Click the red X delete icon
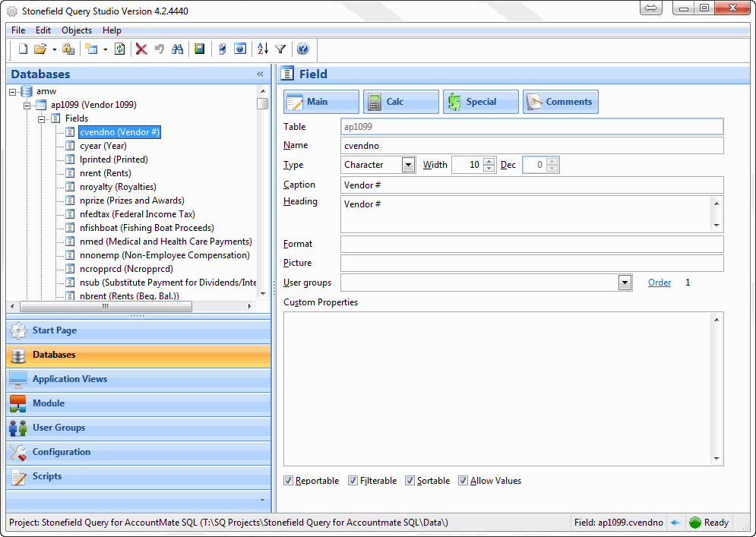 point(141,49)
